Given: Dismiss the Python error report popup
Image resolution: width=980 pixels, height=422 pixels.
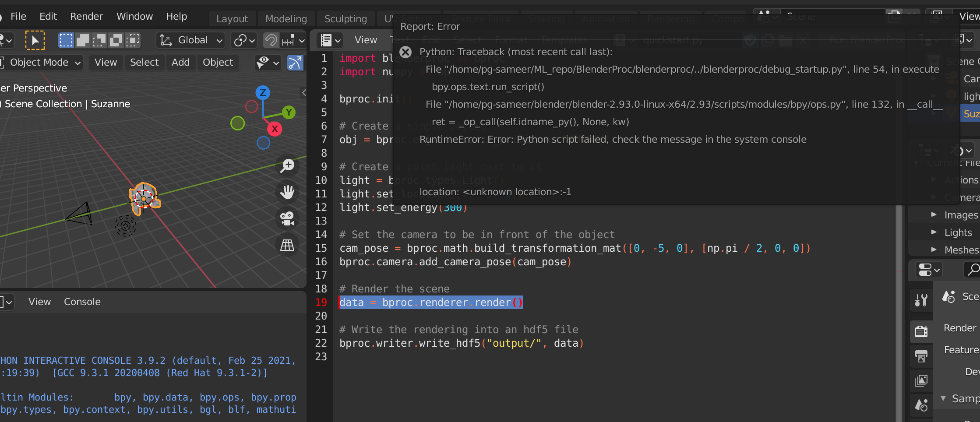Looking at the screenshot, I should pos(405,52).
